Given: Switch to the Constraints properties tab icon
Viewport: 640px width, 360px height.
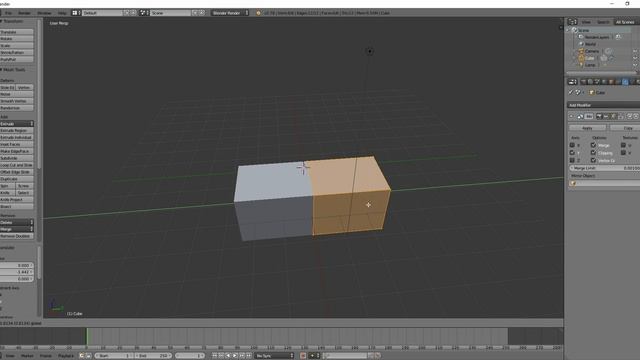Looking at the screenshot, I should (618, 82).
